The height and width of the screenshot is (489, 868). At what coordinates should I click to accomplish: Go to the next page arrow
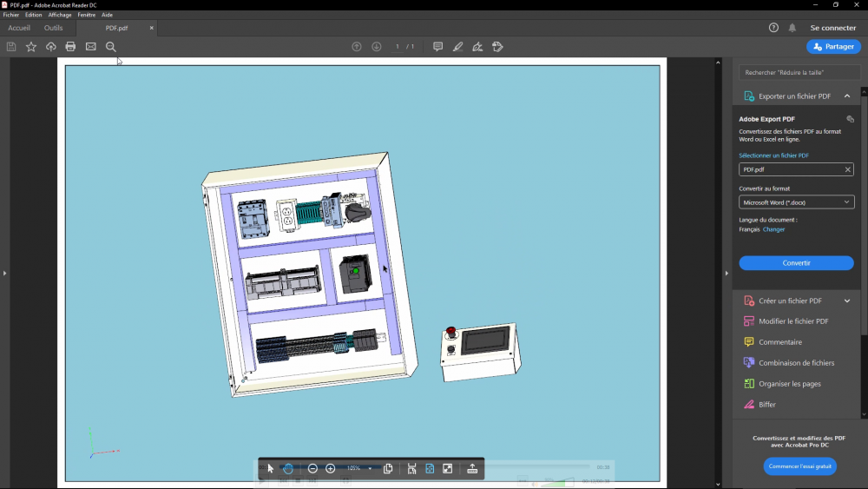[377, 47]
